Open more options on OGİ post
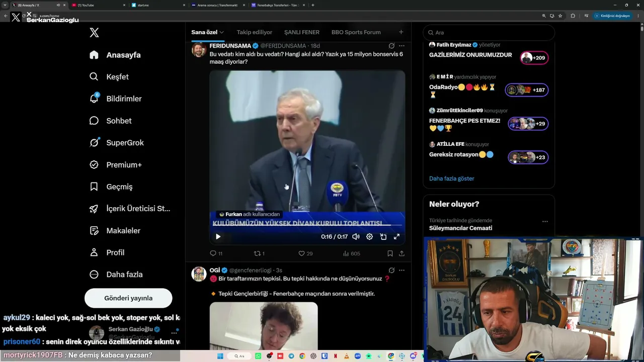This screenshot has height=362, width=644. click(x=401, y=270)
